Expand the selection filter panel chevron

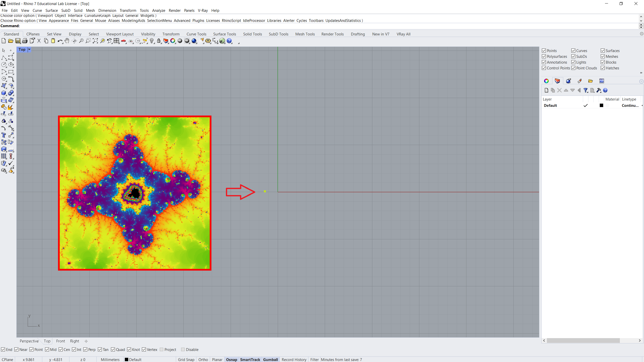[x=641, y=73]
